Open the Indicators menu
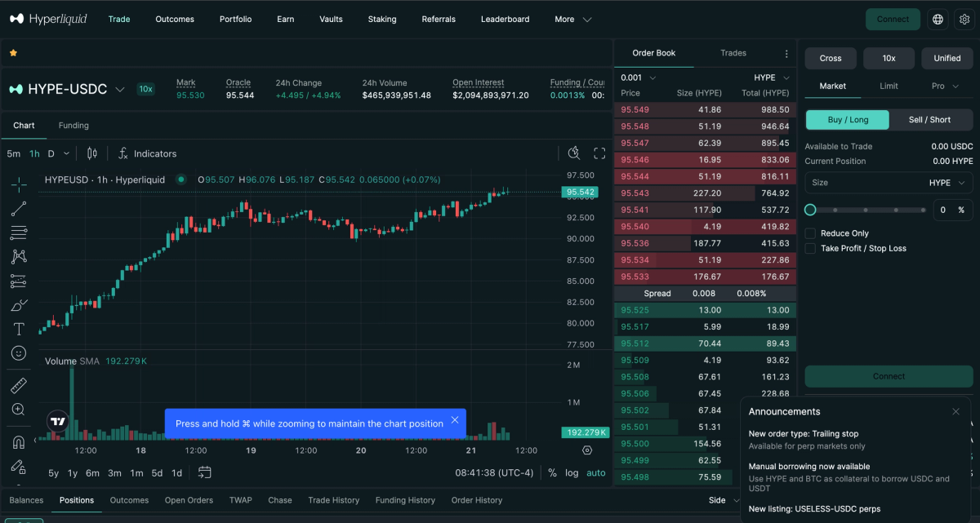 147,153
